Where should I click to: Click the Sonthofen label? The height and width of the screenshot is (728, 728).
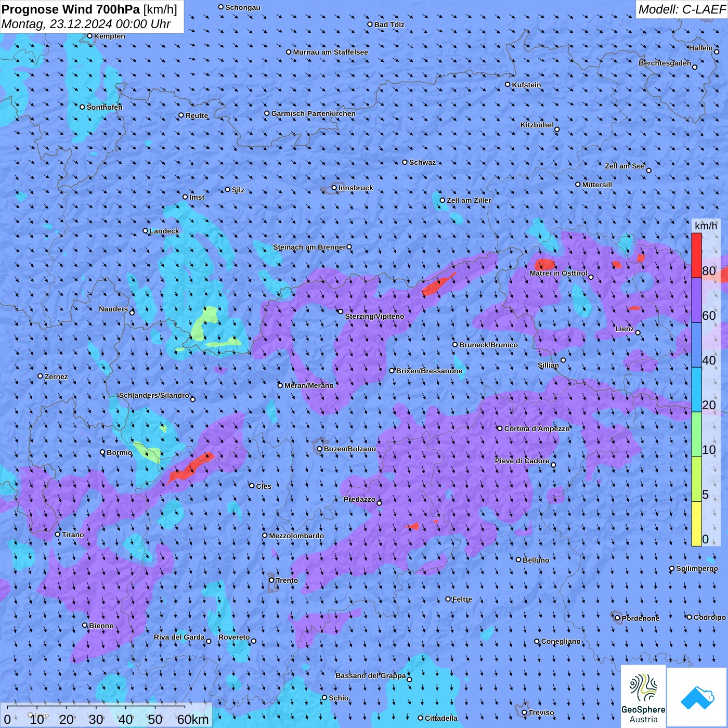[105, 107]
